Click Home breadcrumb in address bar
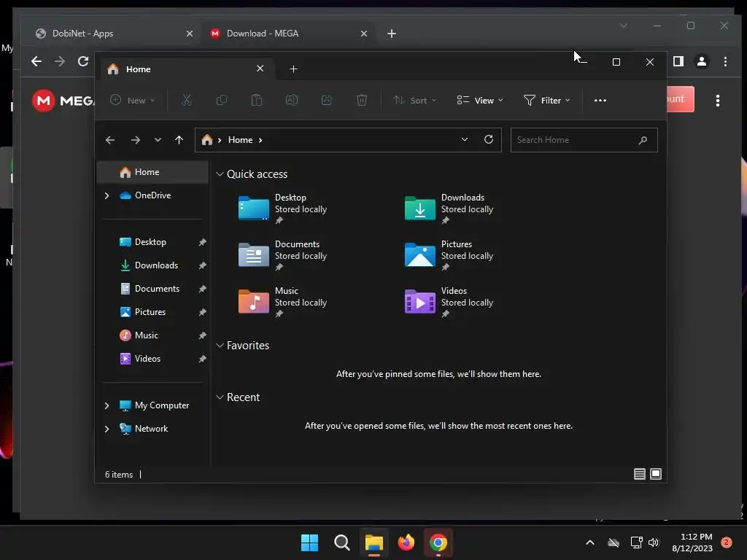 [240, 140]
